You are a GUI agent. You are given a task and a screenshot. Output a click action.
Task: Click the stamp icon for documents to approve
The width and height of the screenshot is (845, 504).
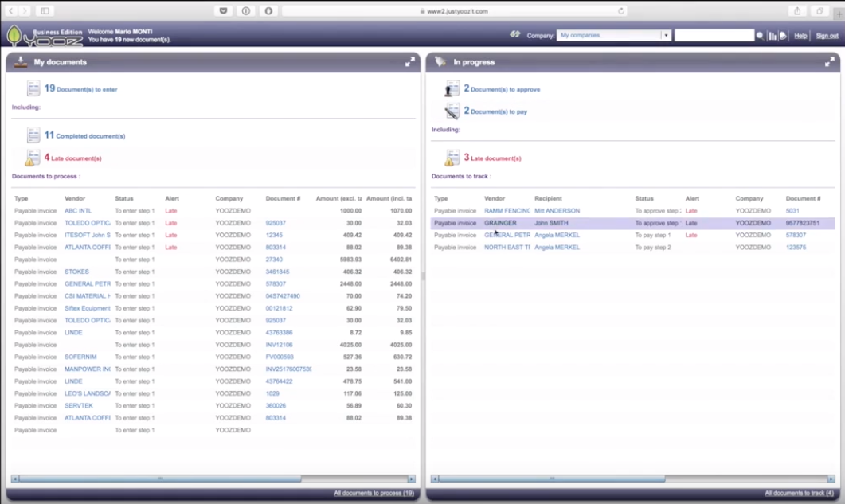452,88
